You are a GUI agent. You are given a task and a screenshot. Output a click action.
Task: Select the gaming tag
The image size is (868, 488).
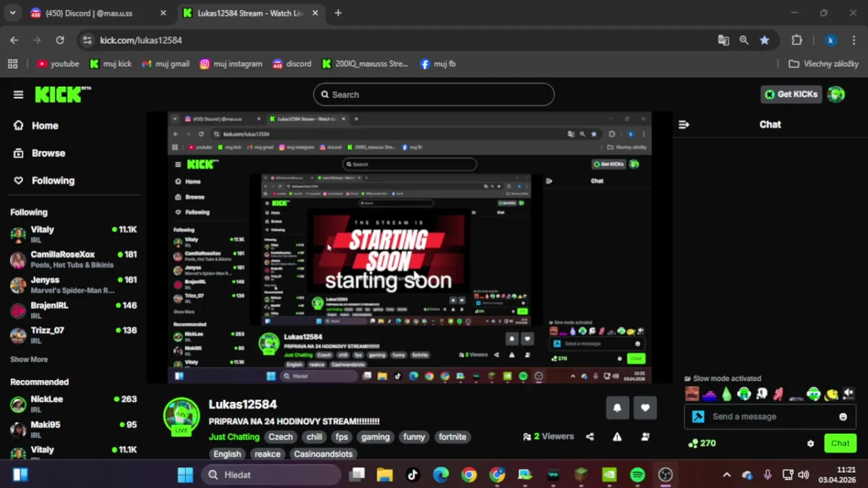[x=375, y=437]
